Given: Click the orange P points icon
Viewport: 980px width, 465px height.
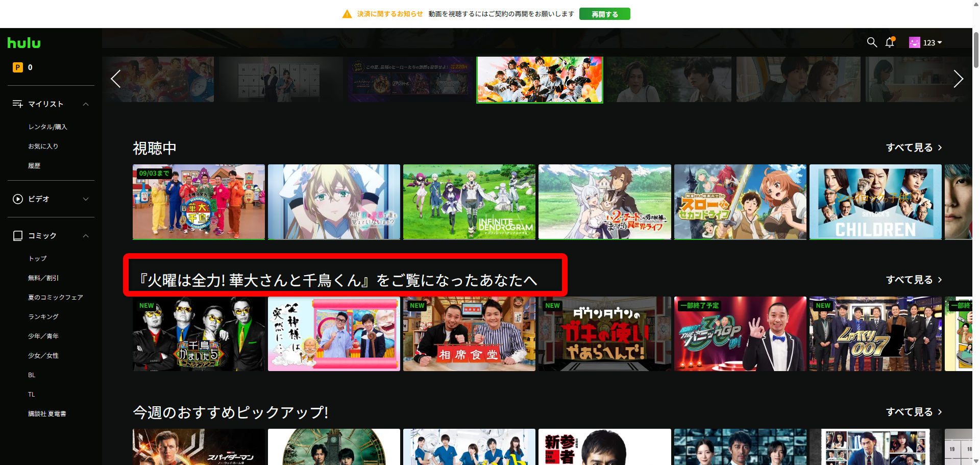Looking at the screenshot, I should (x=18, y=67).
